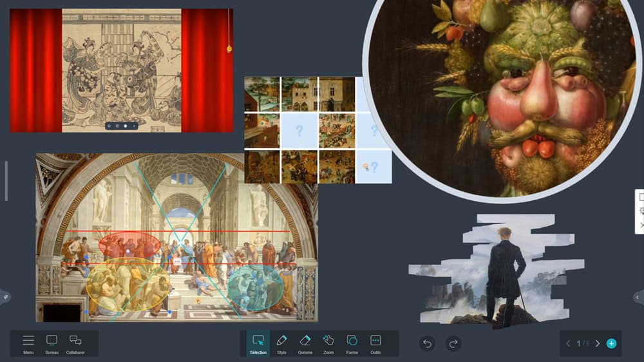Select the Japanese print behind the curtain
Image resolution: width=644 pixels, height=362 pixels.
[122, 70]
